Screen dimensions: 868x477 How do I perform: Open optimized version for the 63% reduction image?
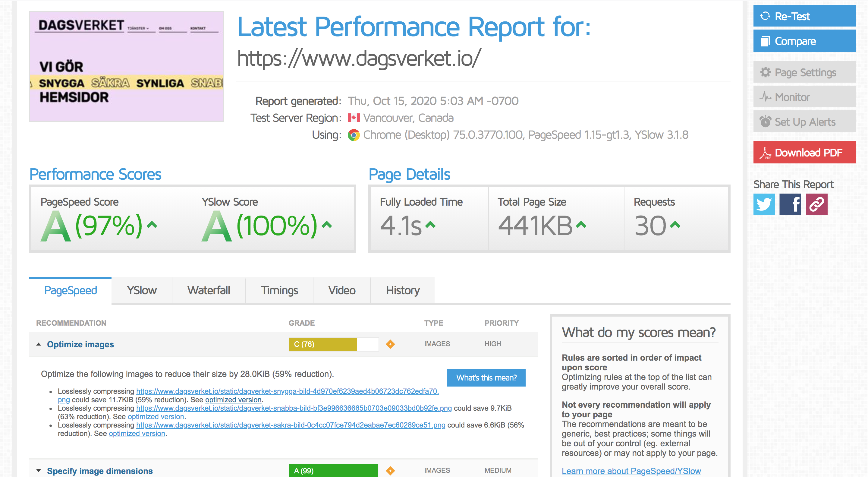point(156,416)
